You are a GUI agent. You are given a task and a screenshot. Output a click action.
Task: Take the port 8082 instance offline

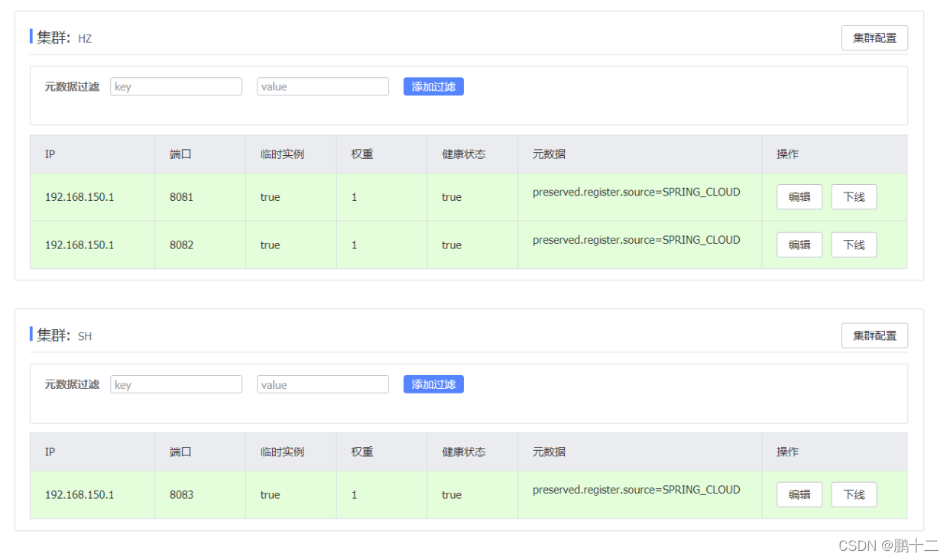point(854,244)
